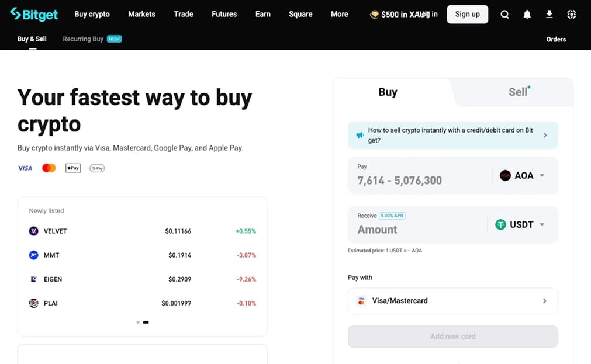
Task: Open the USDT receive currency dropdown
Action: pyautogui.click(x=520, y=224)
